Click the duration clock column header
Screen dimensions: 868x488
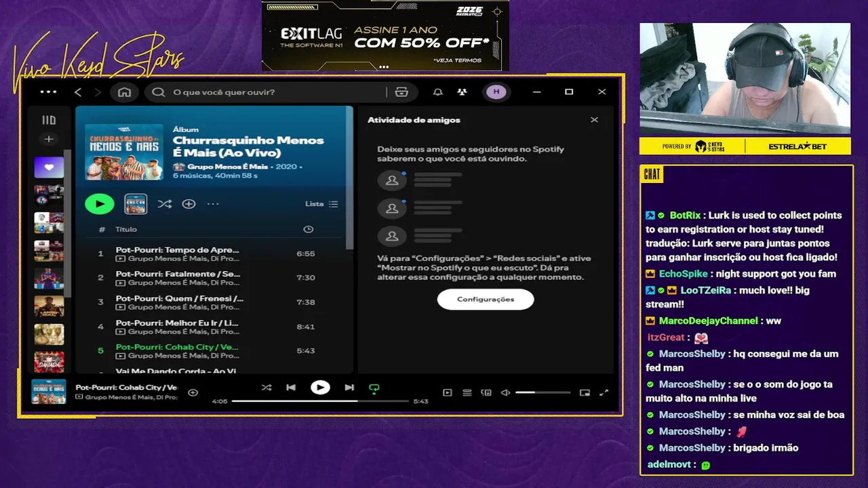[308, 229]
